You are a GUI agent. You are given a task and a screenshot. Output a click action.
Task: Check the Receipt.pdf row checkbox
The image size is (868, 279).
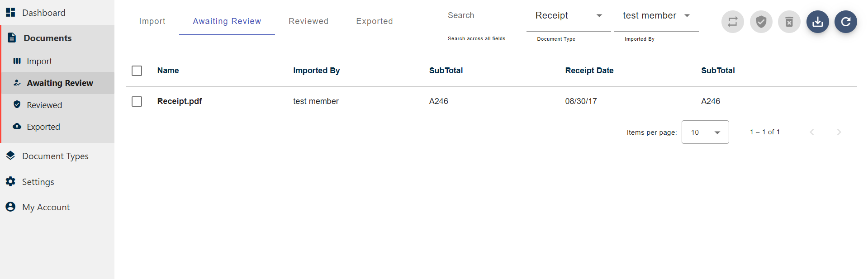pos(137,101)
